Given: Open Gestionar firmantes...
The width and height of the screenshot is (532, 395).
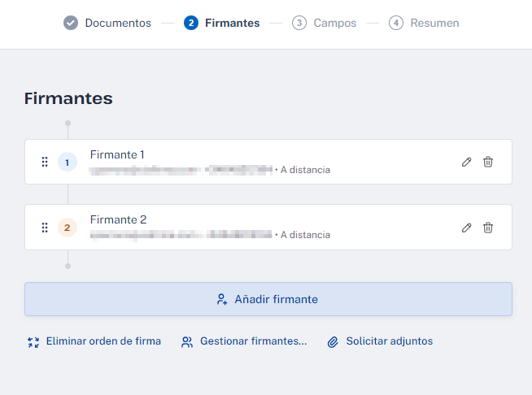Looking at the screenshot, I should [x=254, y=341].
